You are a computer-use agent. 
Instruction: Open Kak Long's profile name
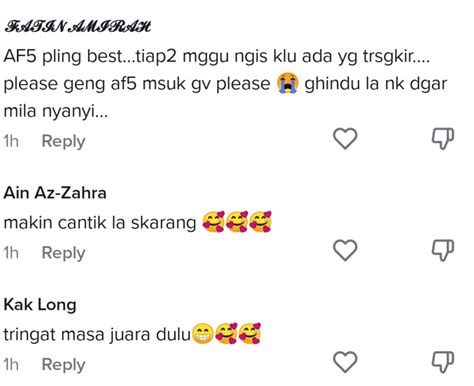(40, 305)
